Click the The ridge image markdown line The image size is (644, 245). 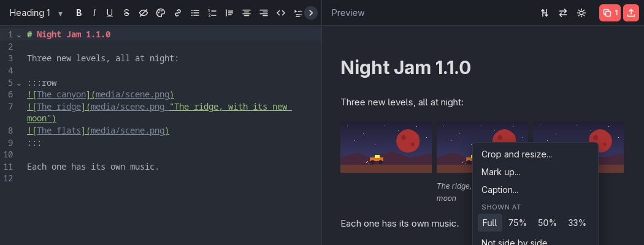pos(159,113)
